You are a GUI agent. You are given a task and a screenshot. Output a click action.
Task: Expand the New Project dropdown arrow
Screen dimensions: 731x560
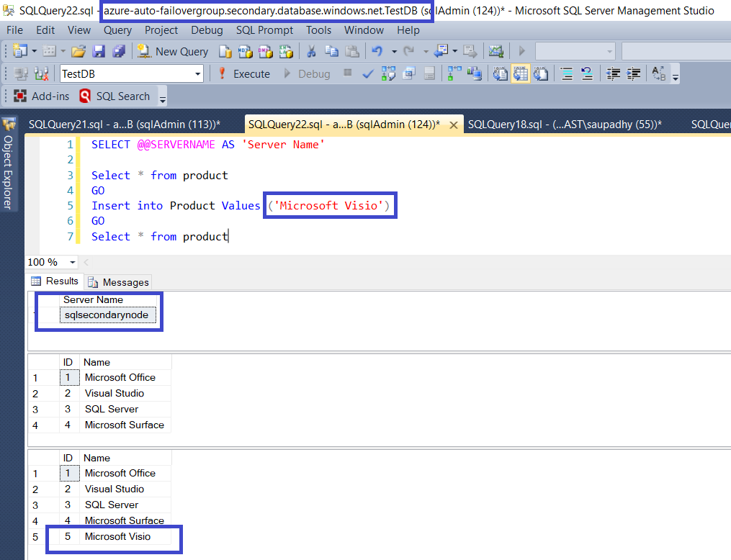[x=34, y=51]
